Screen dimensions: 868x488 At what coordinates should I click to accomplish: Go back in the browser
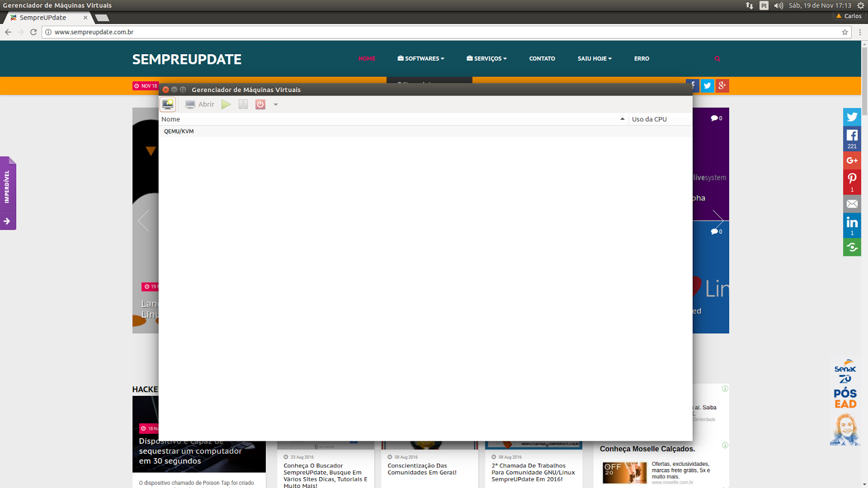pyautogui.click(x=8, y=32)
